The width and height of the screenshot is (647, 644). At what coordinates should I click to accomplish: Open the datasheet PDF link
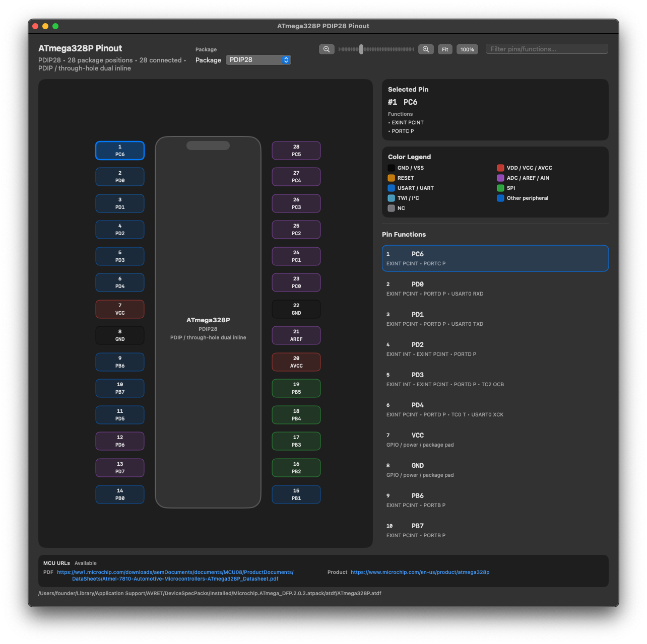tap(175, 576)
